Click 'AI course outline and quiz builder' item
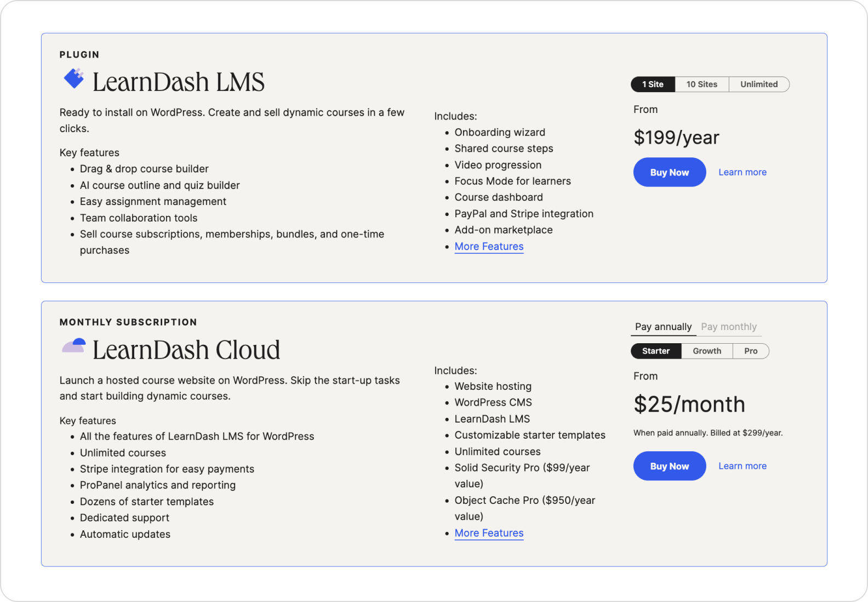The image size is (868, 602). [x=159, y=185]
